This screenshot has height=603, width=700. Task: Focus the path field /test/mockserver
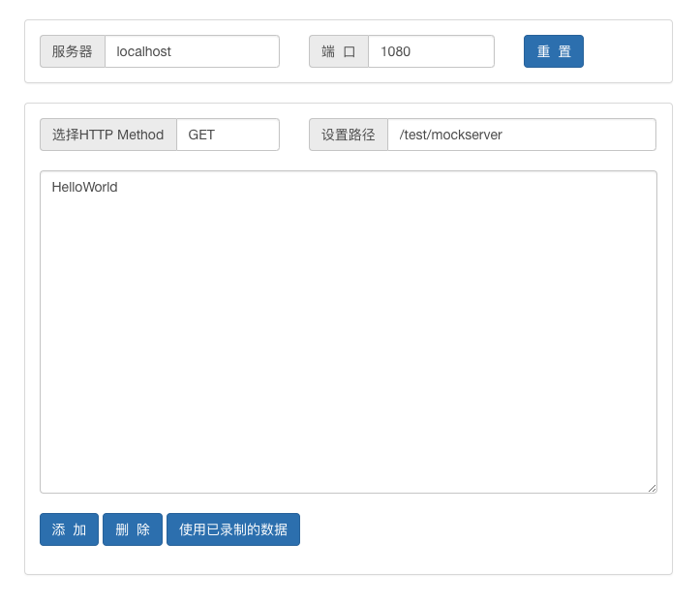pyautogui.click(x=522, y=135)
